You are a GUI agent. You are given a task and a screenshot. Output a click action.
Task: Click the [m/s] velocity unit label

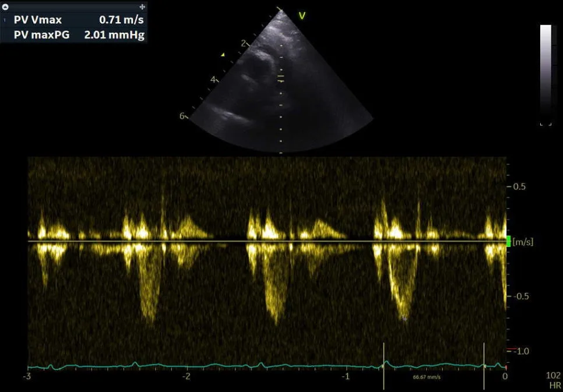click(x=523, y=242)
